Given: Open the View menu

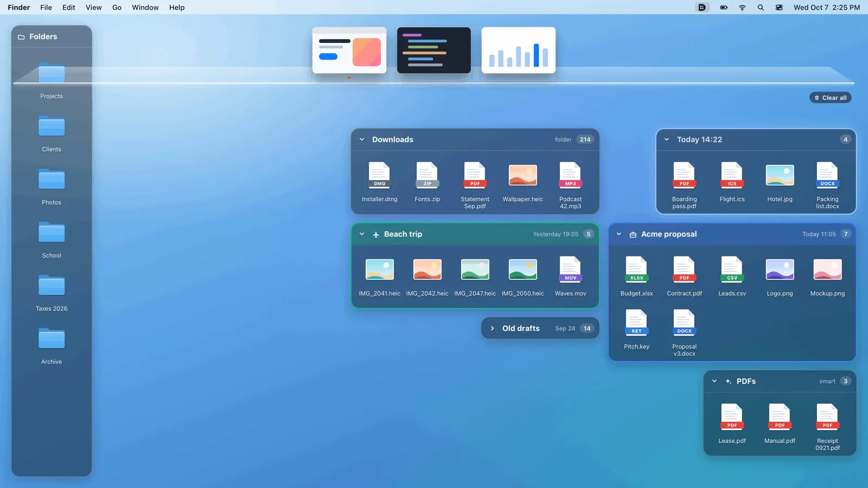Looking at the screenshot, I should pyautogui.click(x=94, y=8).
